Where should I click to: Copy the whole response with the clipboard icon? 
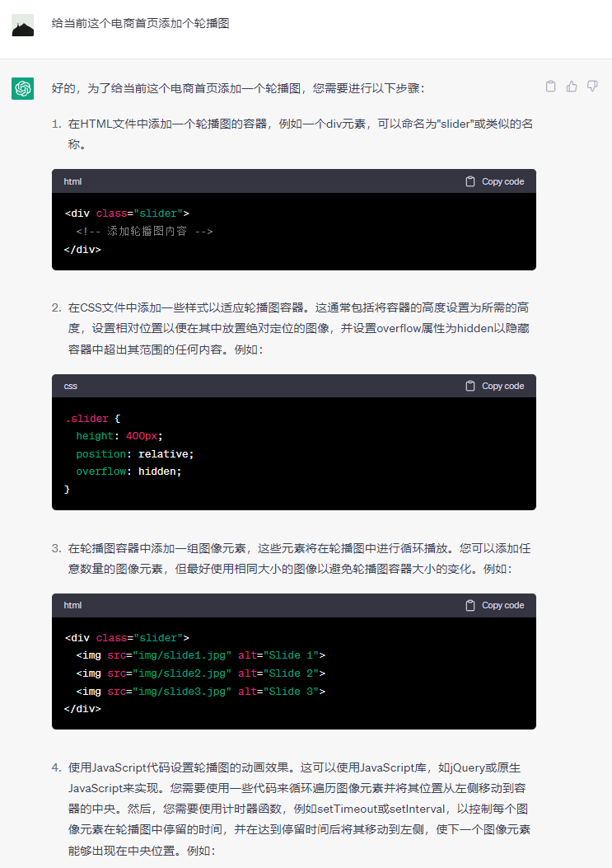point(551,87)
